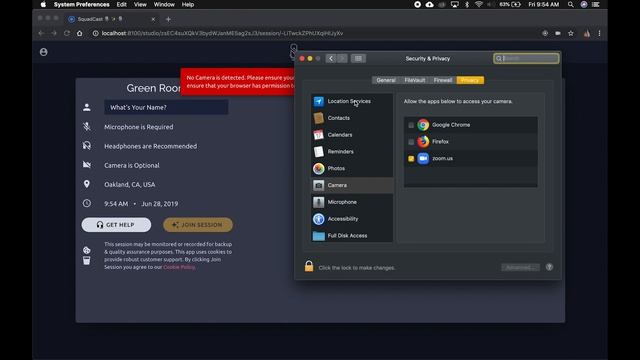
Task: Select the SquadCast browser tab
Action: 111,19
